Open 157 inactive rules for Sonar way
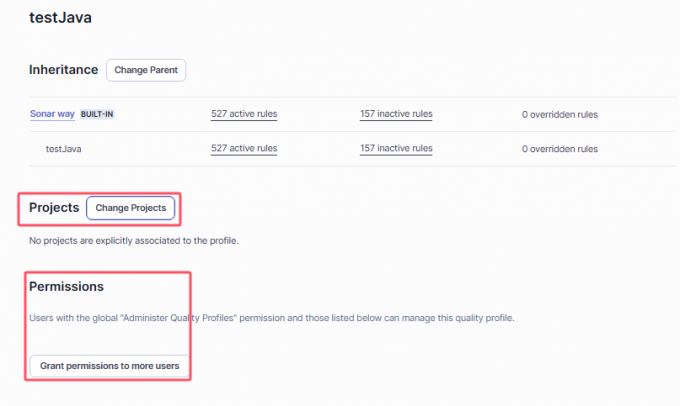The height and width of the screenshot is (406, 680). [397, 114]
